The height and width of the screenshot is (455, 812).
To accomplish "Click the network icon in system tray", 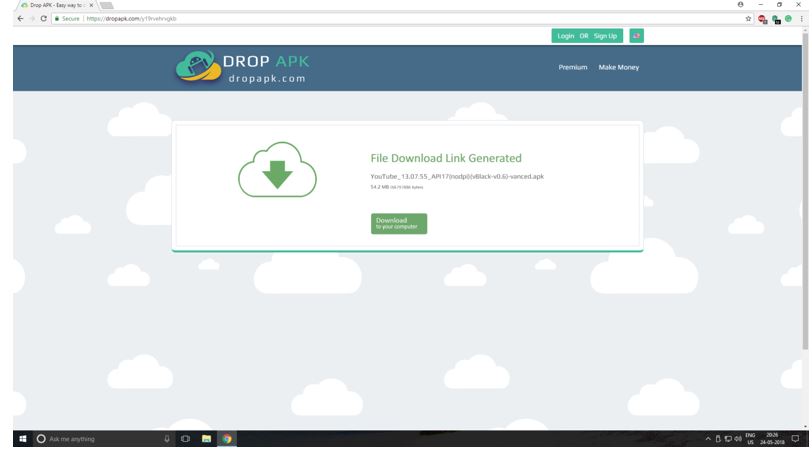I will [x=728, y=439].
